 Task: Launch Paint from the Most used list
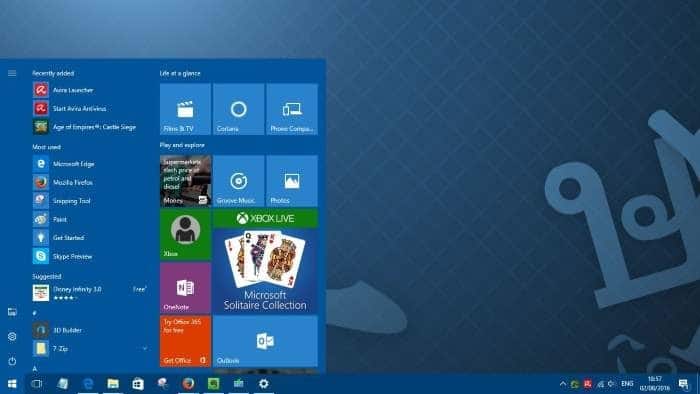(x=90, y=219)
